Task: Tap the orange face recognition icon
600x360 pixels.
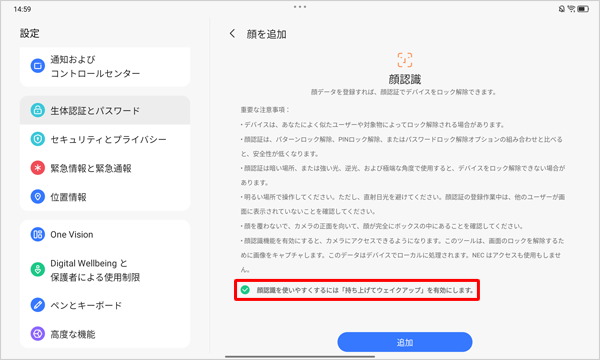Action: [x=404, y=60]
